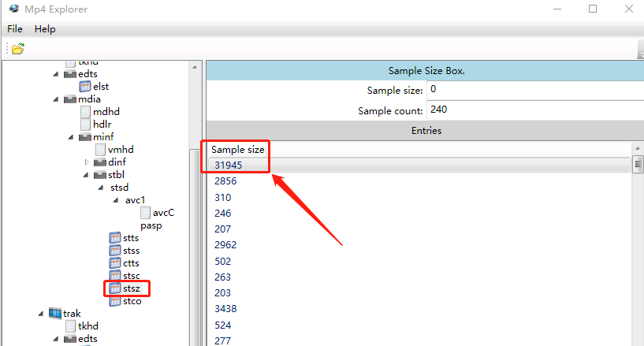
Task: Click the open file folder icon
Action: tap(17, 49)
